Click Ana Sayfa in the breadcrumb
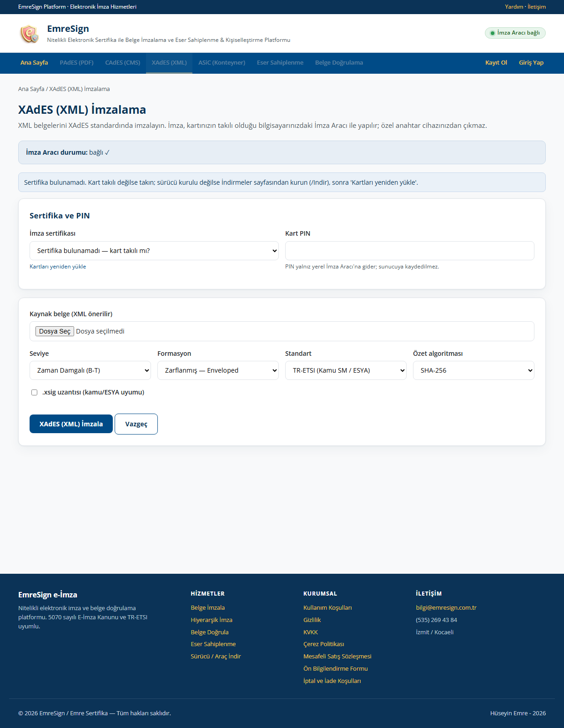 click(31, 89)
